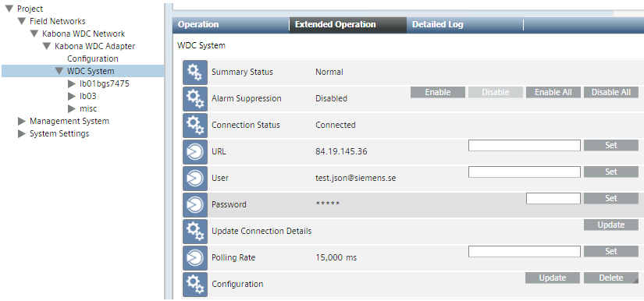Click the Polling Rate property icon
644x301 pixels.
point(195,257)
